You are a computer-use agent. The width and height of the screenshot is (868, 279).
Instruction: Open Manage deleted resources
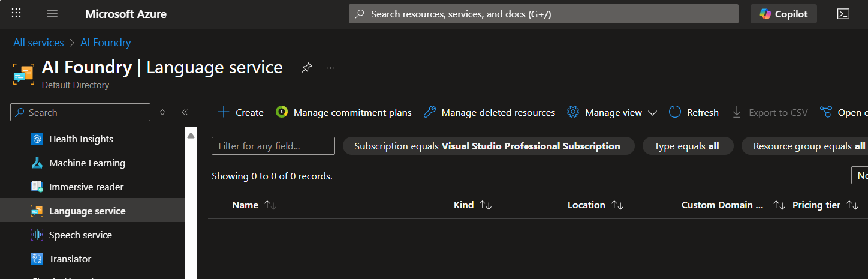point(489,112)
